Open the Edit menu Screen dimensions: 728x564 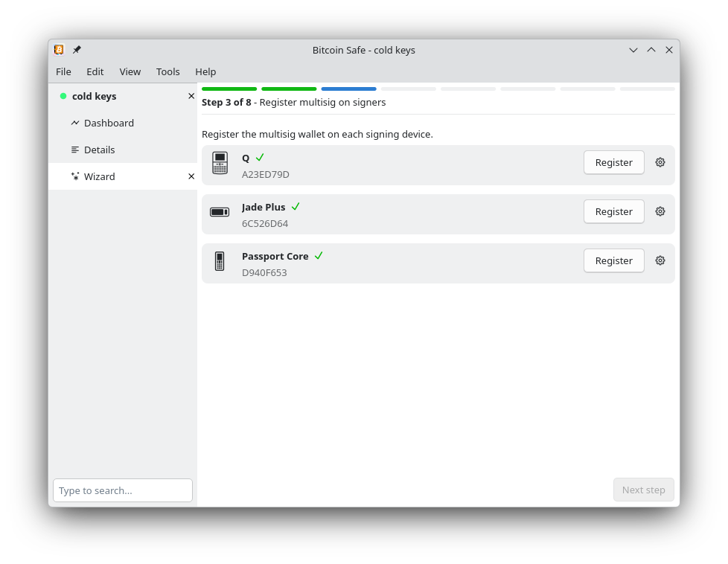pyautogui.click(x=95, y=71)
